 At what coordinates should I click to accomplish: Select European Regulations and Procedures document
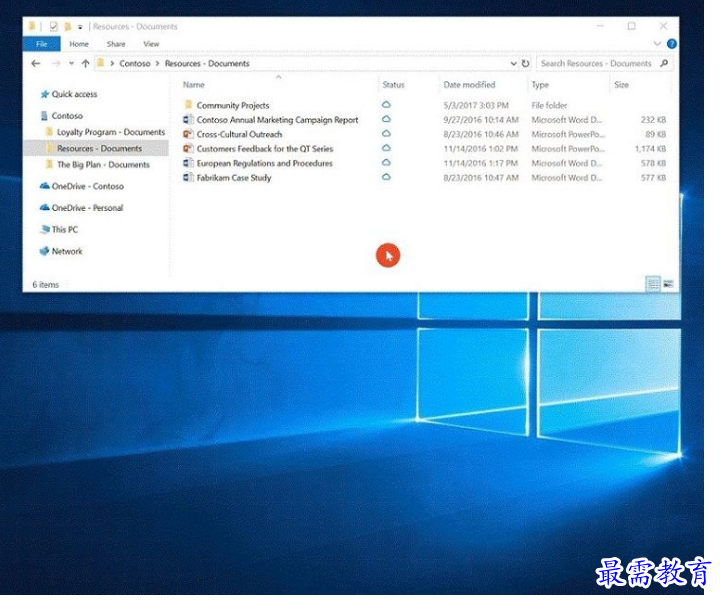[x=264, y=164]
